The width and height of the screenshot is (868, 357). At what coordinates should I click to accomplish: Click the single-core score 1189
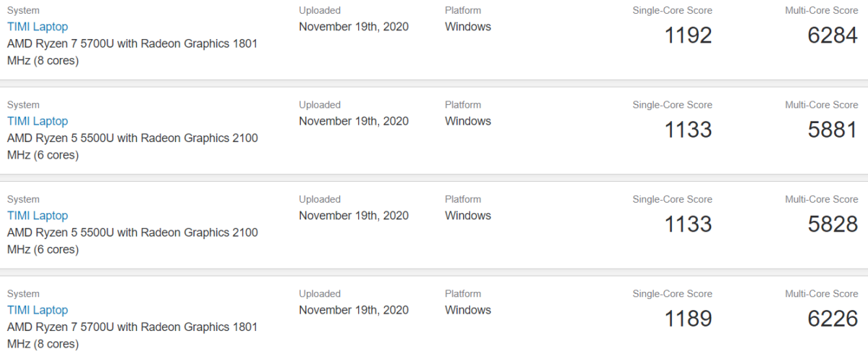pos(688,319)
